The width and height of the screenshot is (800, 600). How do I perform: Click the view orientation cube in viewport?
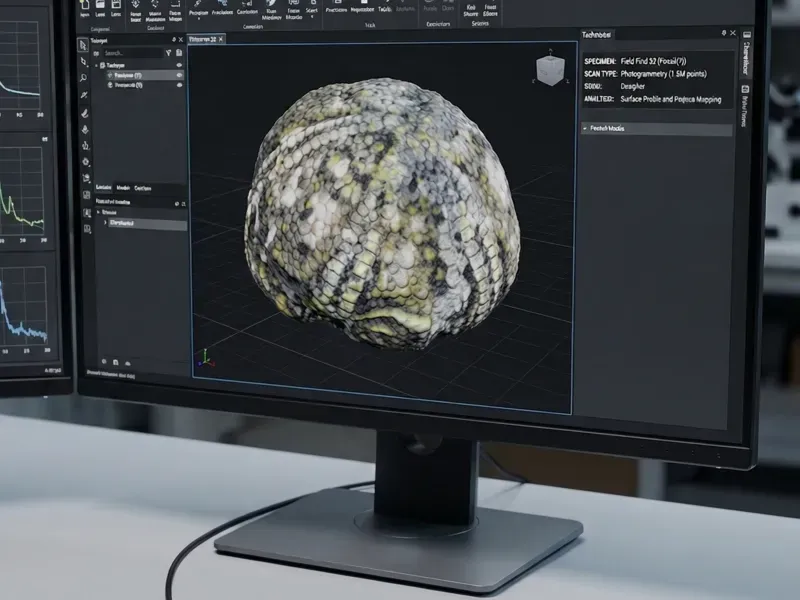(x=549, y=71)
